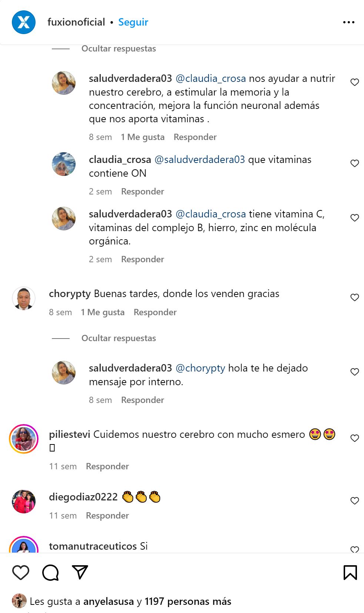Reply to the piliestevi comment
The image size is (364, 613).
click(x=107, y=466)
